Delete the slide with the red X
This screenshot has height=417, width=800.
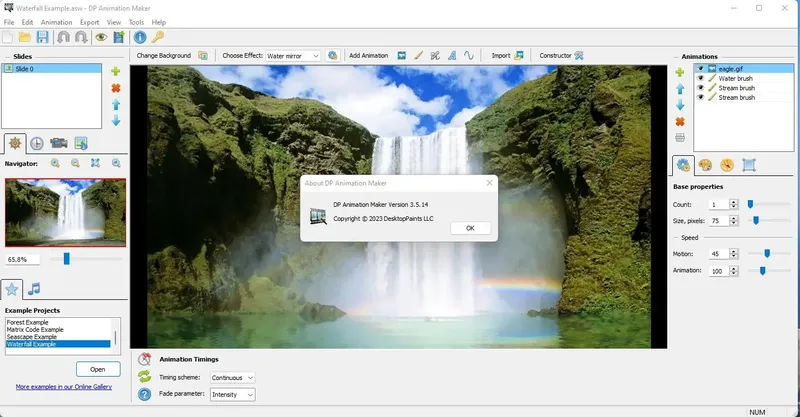point(116,88)
